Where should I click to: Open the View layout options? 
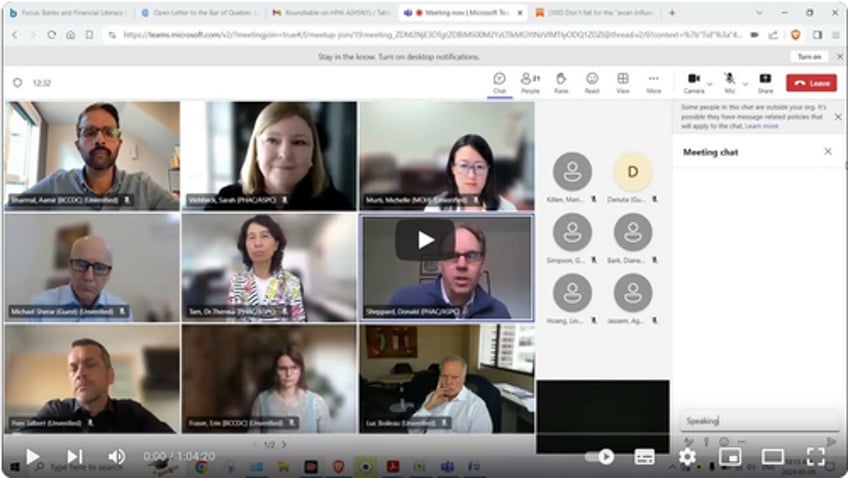622,83
